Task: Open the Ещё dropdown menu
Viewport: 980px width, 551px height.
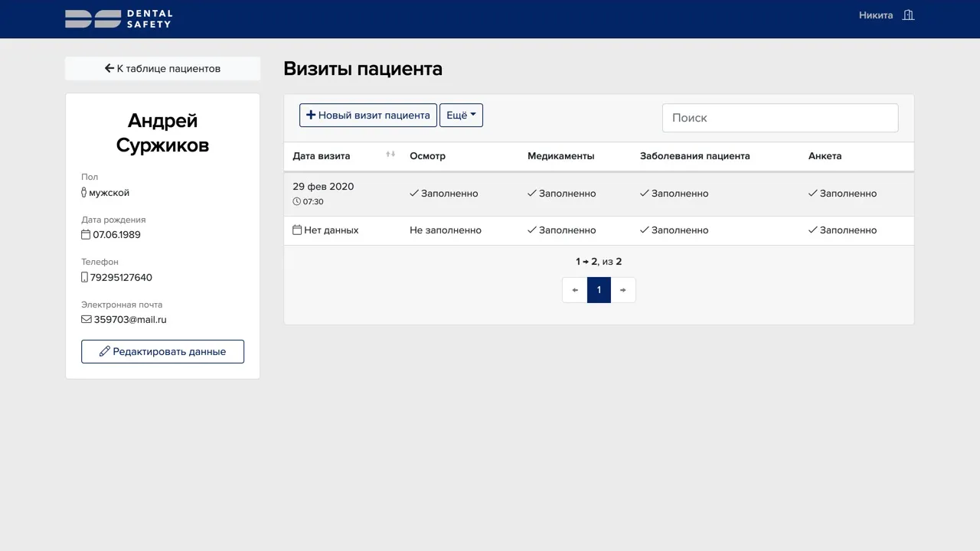Action: (x=461, y=115)
